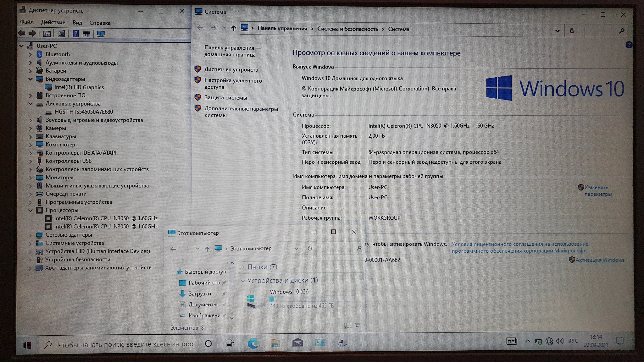The height and width of the screenshot is (362, 644).
Task: Click scan for hardware changes toolbar icon
Action: pos(101,34)
